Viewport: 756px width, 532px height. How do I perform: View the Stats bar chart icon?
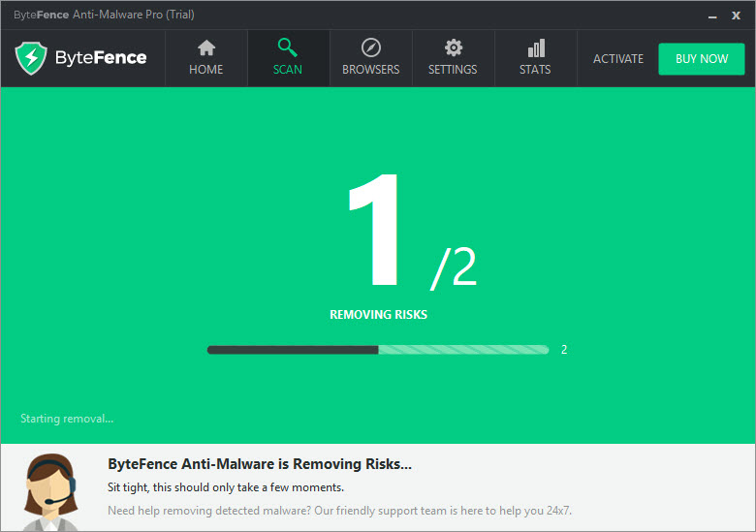pyautogui.click(x=536, y=48)
